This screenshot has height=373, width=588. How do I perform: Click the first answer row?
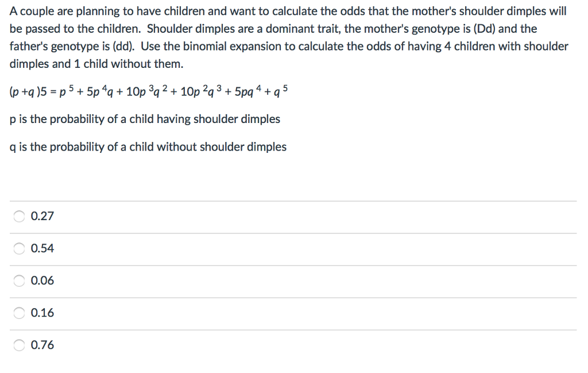pos(230,216)
